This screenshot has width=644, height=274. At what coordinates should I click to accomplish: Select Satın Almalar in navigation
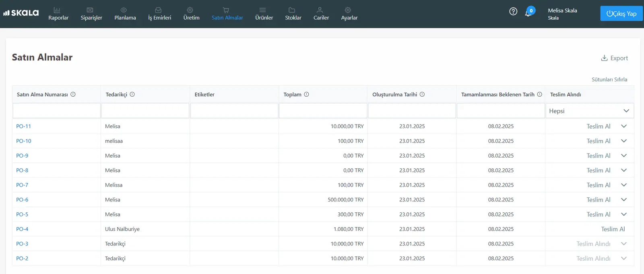pos(227,14)
